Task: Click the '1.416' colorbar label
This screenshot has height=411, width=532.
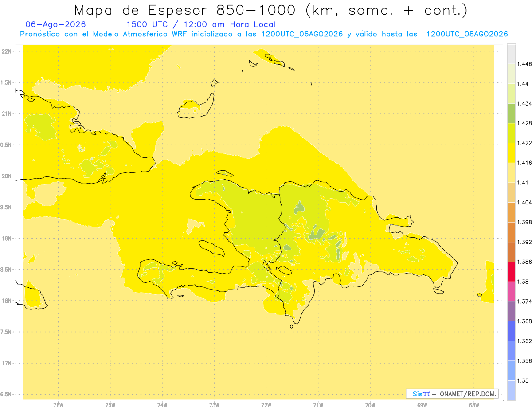Action: point(524,163)
